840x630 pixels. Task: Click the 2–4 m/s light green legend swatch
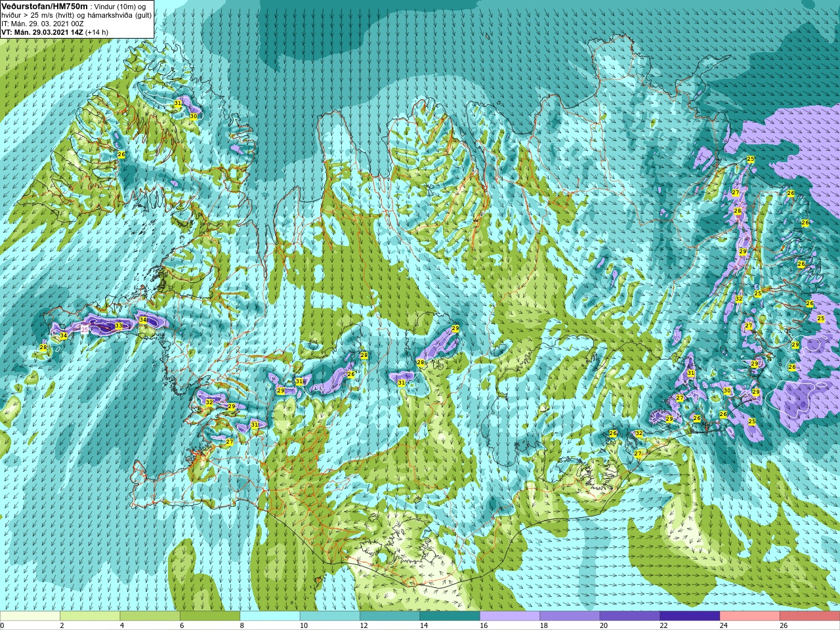(90, 616)
